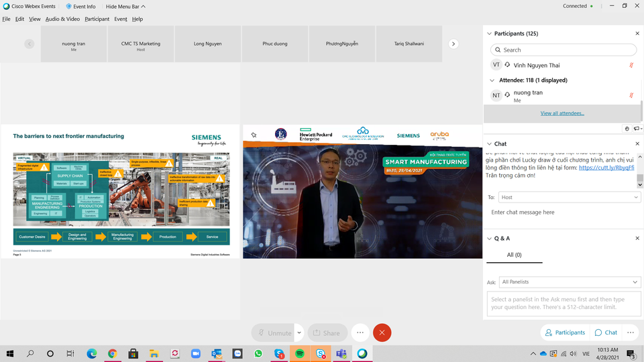Open the cutt.ly link in chat
Image resolution: width=644 pixels, height=362 pixels.
[x=606, y=168]
